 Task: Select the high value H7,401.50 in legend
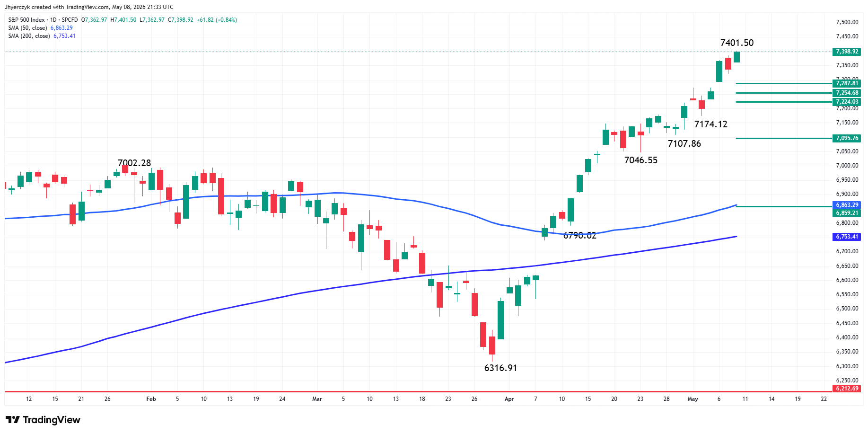[123, 20]
